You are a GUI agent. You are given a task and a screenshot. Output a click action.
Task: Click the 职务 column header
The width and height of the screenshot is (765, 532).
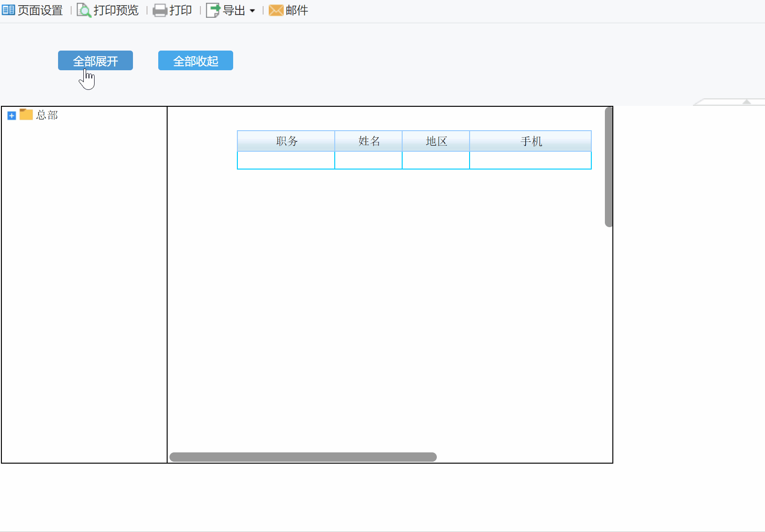pyautogui.click(x=286, y=141)
